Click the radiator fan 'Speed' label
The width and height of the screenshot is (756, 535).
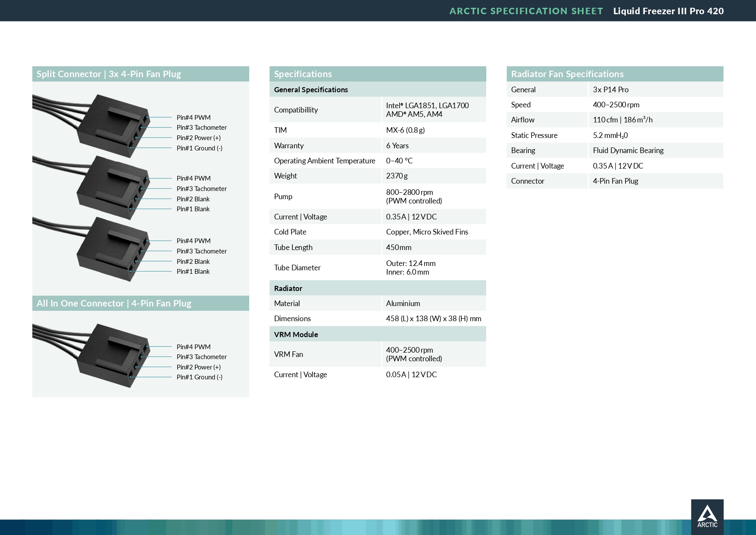(521, 105)
